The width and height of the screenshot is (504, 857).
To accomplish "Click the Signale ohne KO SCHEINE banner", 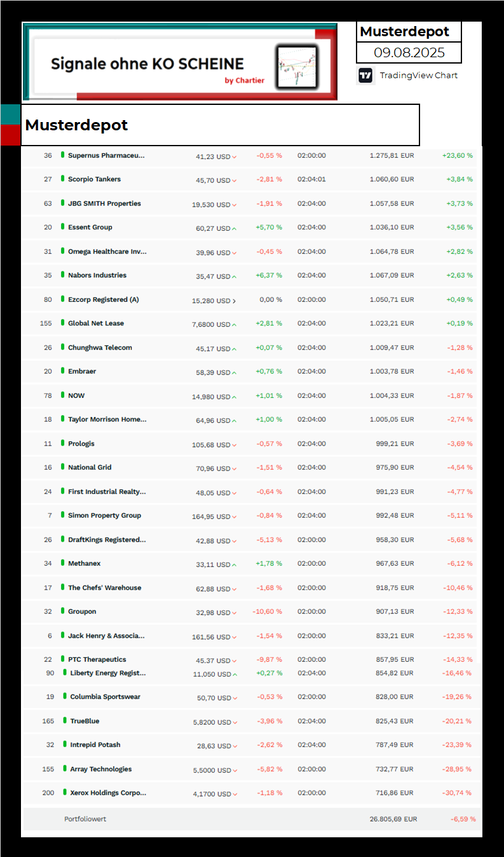I will tap(180, 63).
